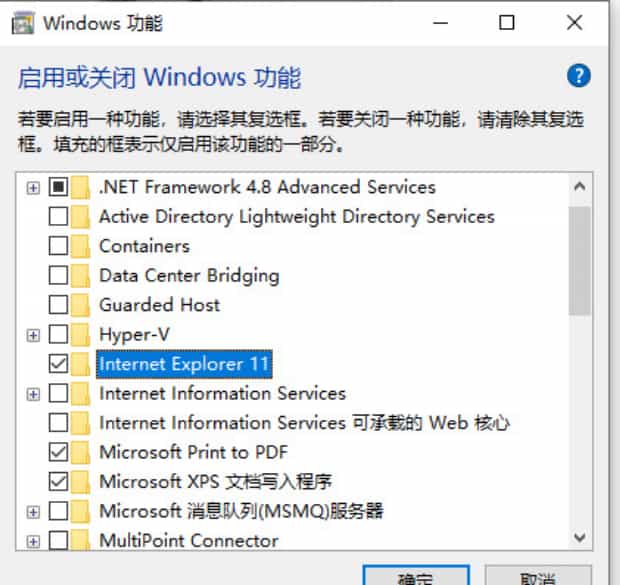The image size is (620, 585).
Task: Select the MultiPoint Connector list item
Action: (188, 541)
